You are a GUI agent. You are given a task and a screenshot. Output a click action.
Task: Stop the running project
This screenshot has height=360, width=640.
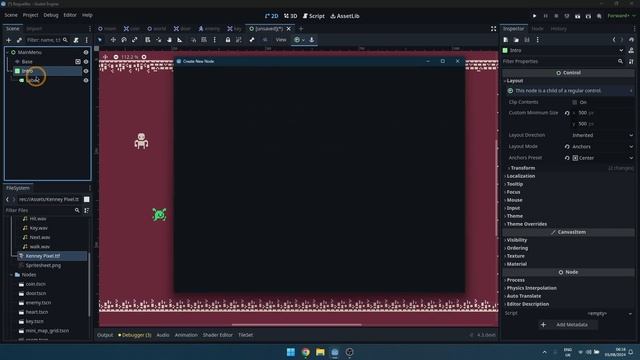click(x=556, y=16)
